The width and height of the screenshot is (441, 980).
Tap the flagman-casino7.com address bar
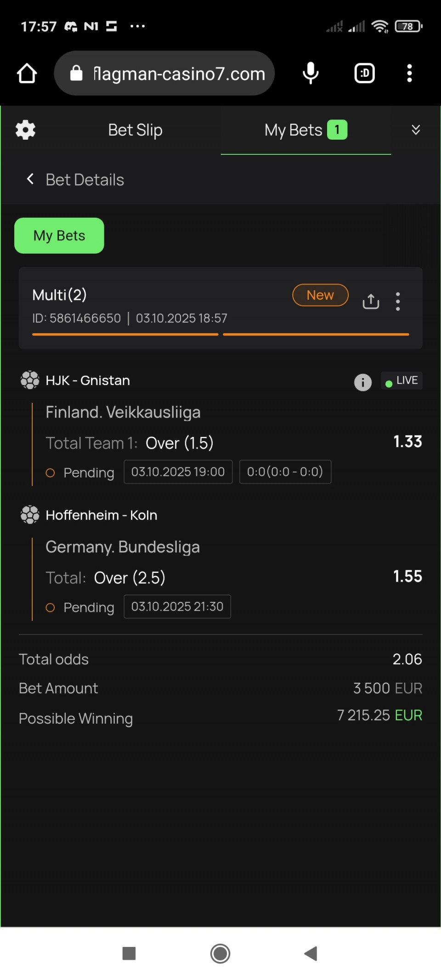coord(164,74)
